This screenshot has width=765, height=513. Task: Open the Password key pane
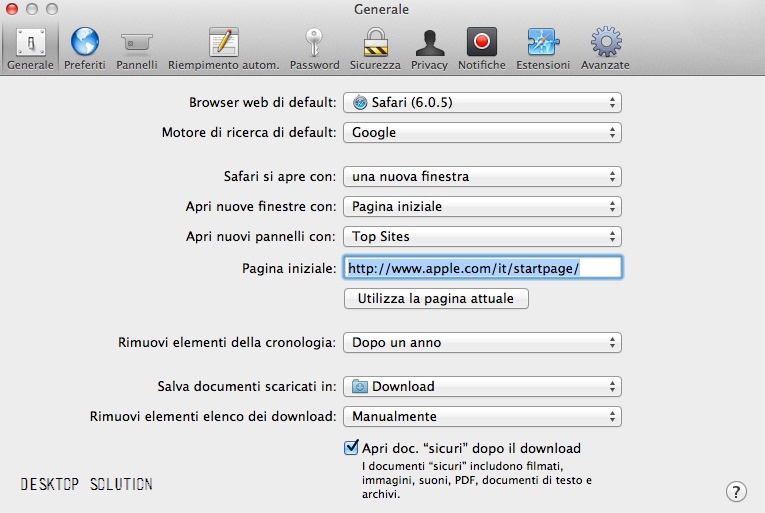tap(314, 49)
